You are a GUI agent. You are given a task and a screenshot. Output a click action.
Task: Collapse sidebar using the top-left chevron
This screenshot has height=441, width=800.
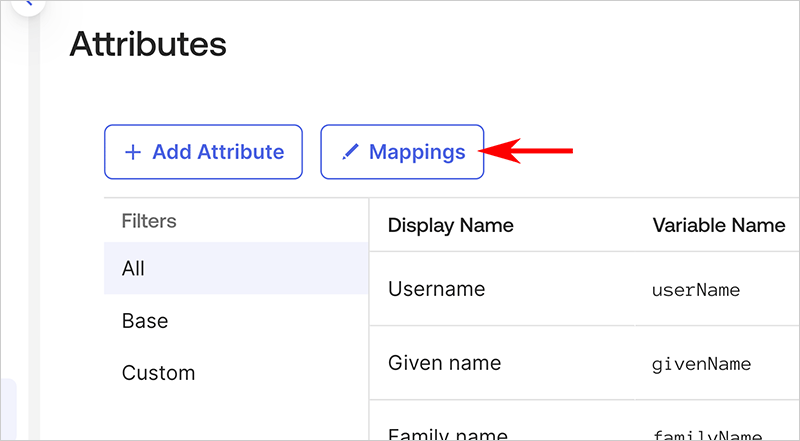(27, 4)
